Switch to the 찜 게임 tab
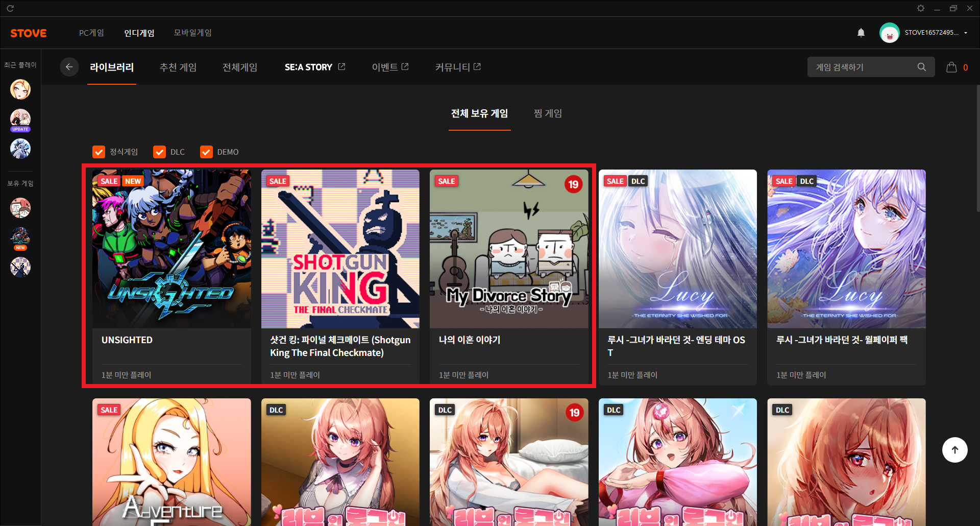 point(548,113)
